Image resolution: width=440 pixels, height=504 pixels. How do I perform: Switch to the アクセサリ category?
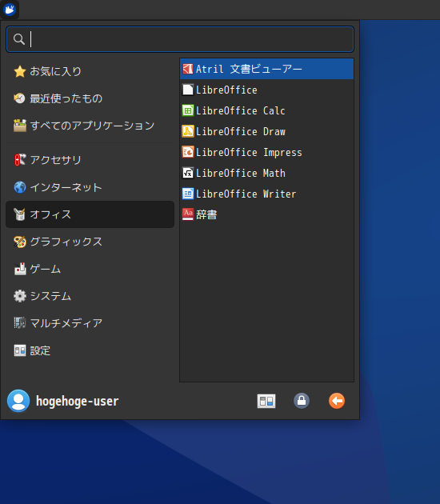coord(90,160)
